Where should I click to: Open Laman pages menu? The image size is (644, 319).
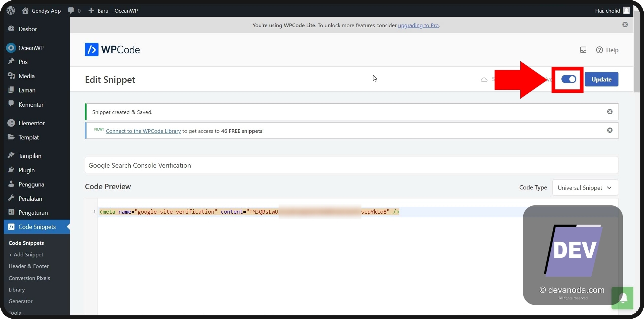coord(27,90)
